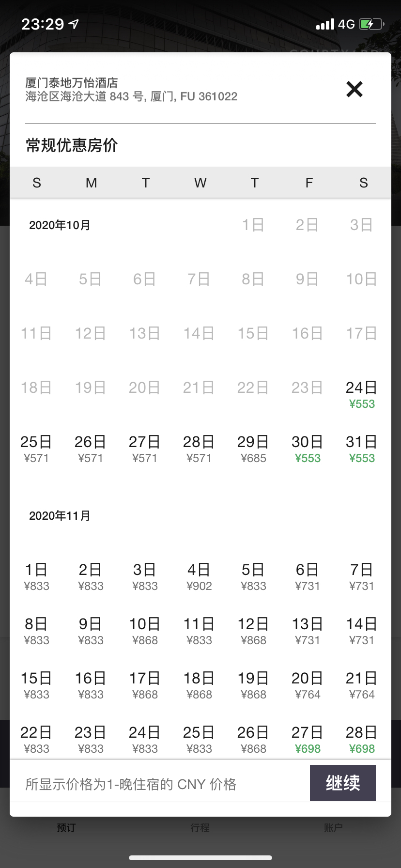Viewport: 401px width, 868px height.
Task: Open the 预订 booking tab
Action: [66, 827]
